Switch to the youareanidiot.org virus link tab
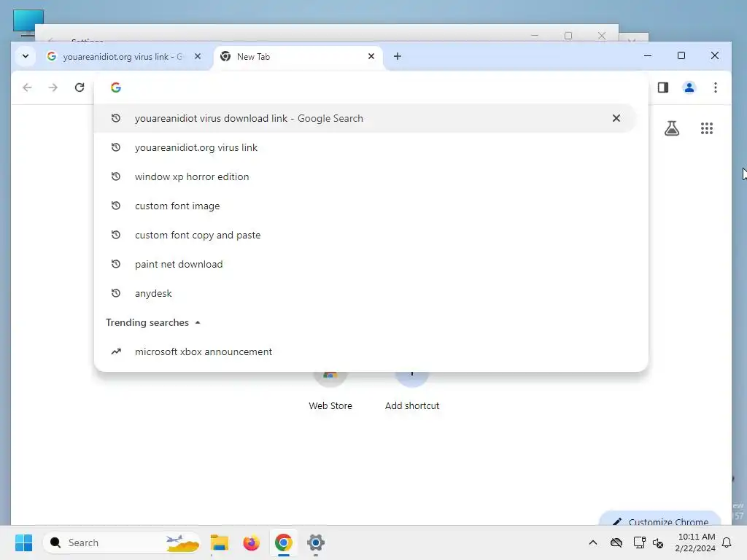Screen dimensions: 747x560 tap(123, 57)
